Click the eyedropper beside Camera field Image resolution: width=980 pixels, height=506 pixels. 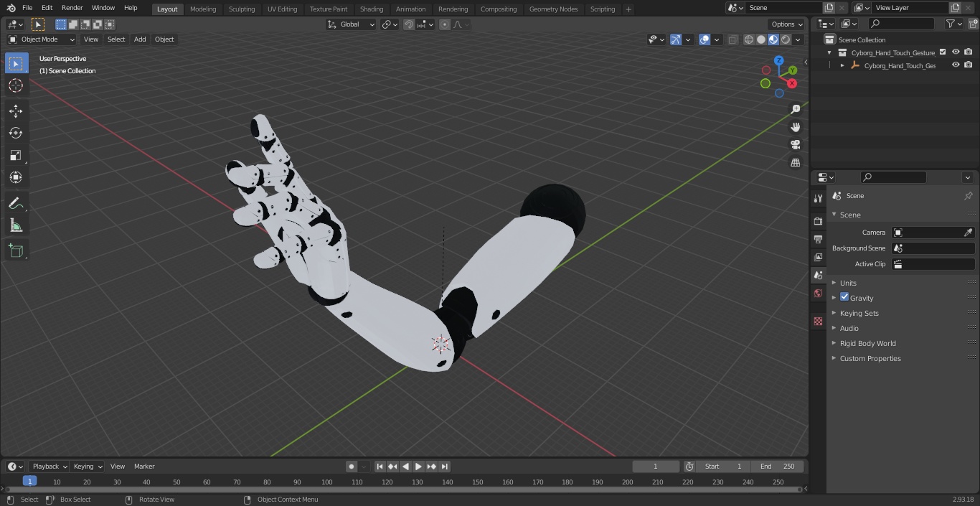pyautogui.click(x=968, y=233)
